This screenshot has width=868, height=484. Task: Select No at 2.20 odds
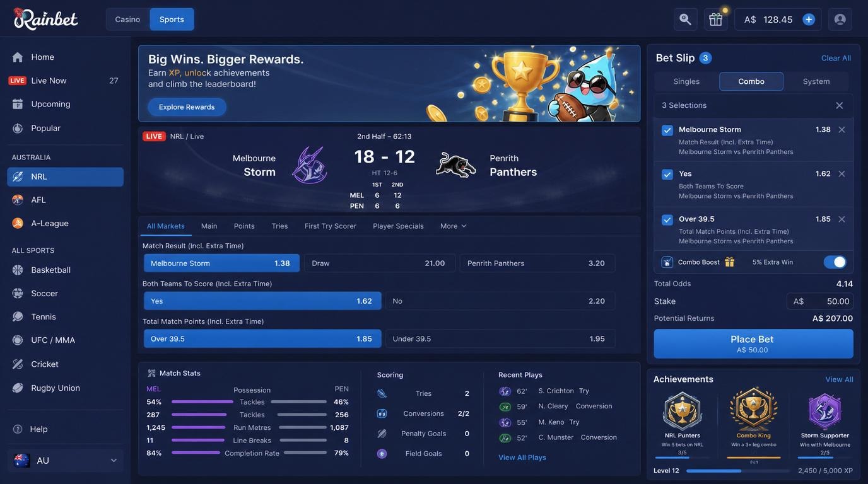pos(500,301)
